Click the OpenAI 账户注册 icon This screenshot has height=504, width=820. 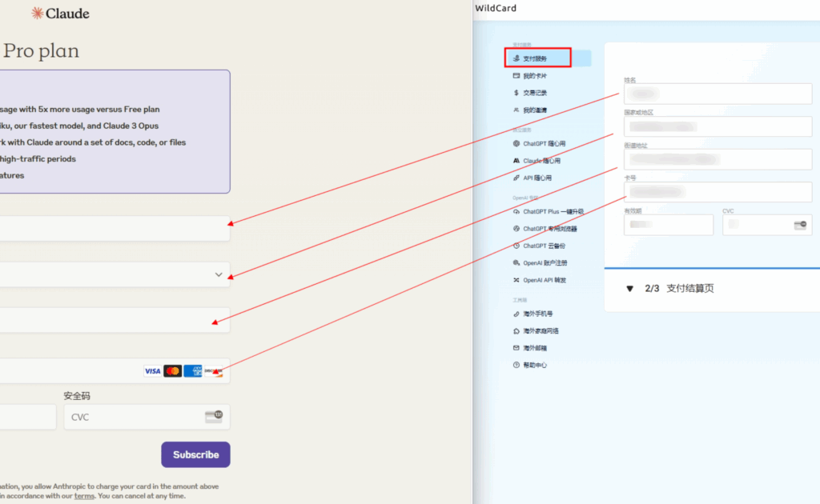coord(517,262)
